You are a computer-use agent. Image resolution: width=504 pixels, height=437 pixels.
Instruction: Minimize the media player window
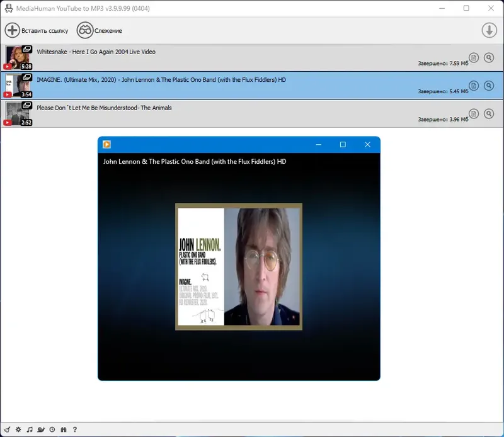click(x=319, y=145)
